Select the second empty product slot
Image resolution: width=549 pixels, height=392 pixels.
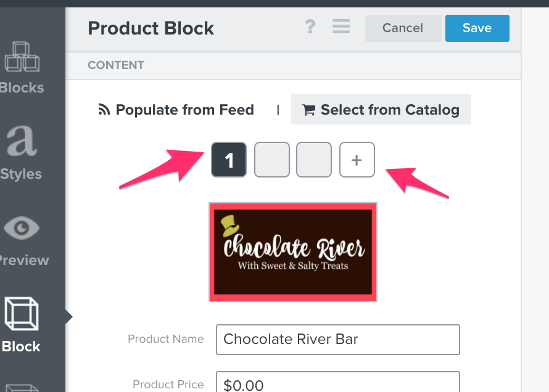coord(272,160)
